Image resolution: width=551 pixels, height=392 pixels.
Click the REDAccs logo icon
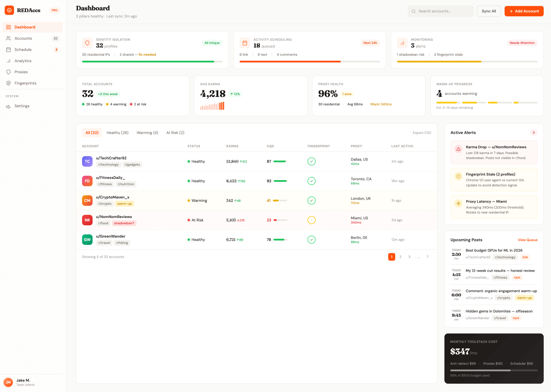[x=9, y=10]
